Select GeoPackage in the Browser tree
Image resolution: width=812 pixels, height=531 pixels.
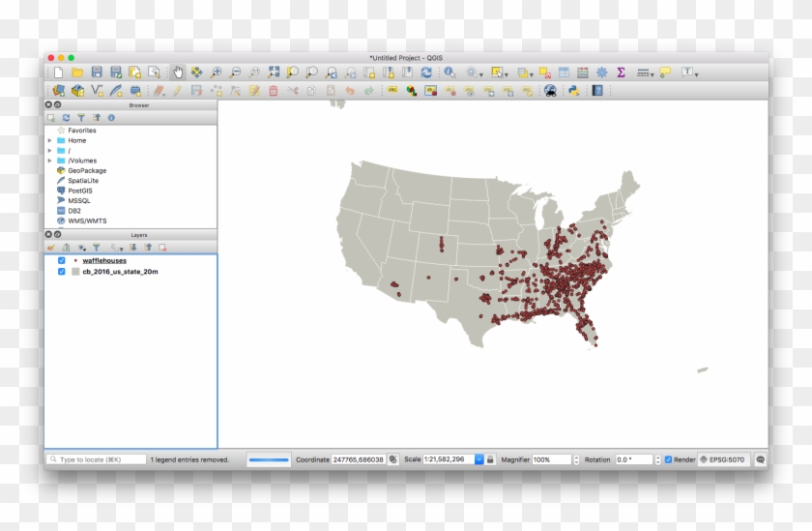(87, 170)
